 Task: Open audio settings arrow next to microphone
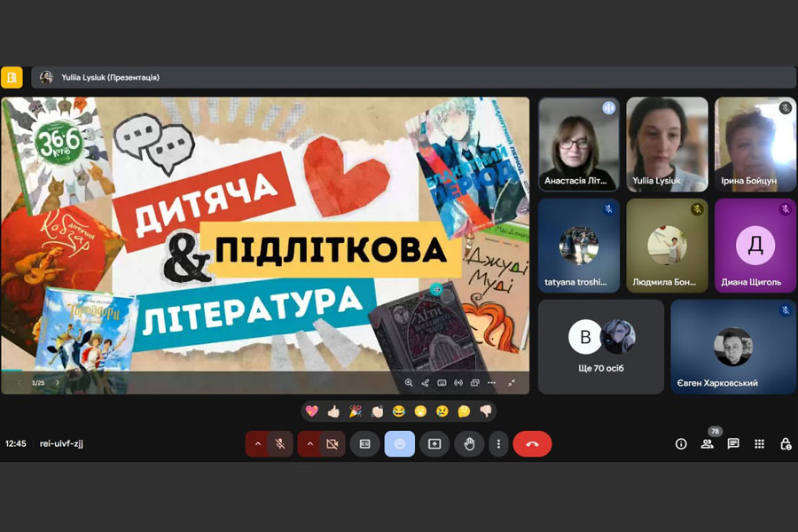coord(258,444)
